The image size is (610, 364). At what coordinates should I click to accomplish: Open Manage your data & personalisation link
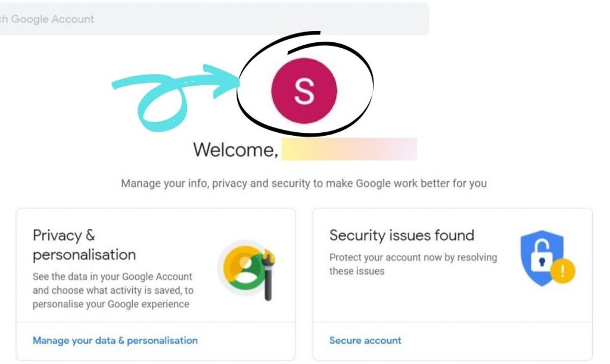[x=115, y=341]
